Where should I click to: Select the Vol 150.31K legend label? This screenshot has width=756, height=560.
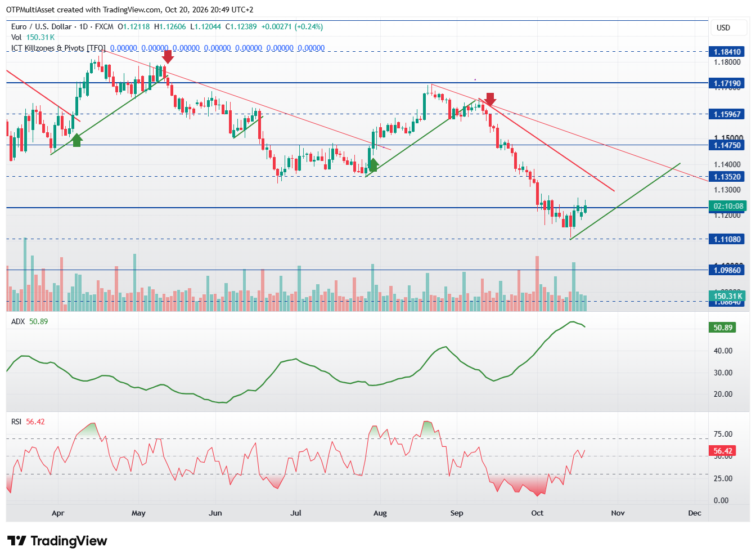33,37
